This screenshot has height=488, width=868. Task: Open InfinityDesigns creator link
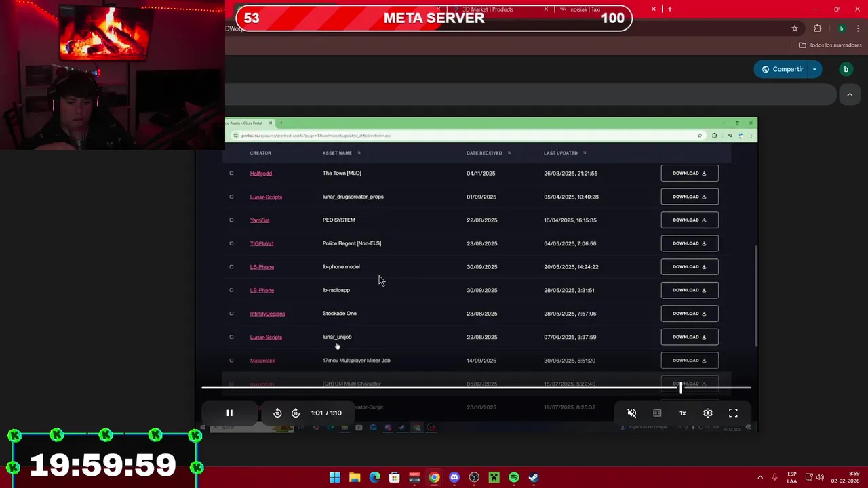click(267, 314)
